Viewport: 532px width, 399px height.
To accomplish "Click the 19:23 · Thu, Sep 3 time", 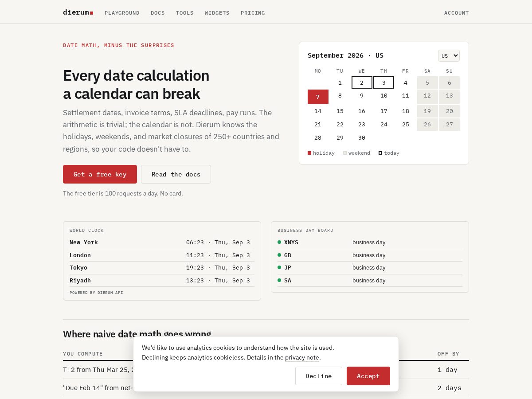I will 218,268.
